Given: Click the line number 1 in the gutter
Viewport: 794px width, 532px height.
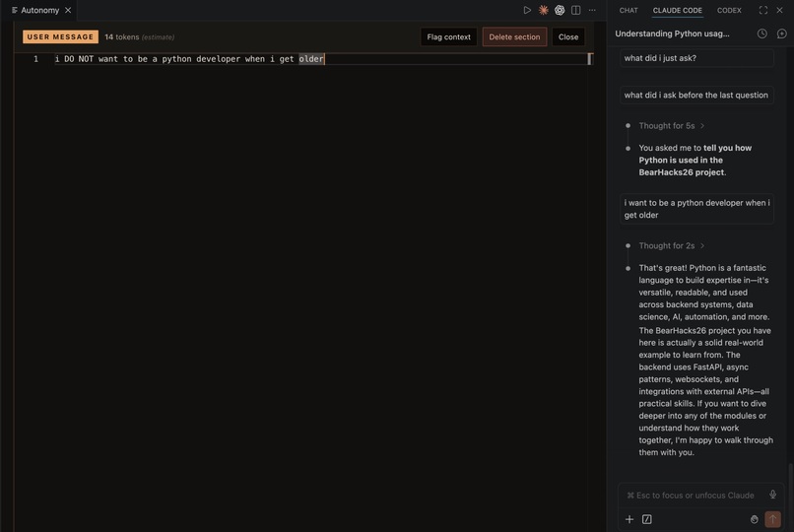Looking at the screenshot, I should [x=35, y=59].
